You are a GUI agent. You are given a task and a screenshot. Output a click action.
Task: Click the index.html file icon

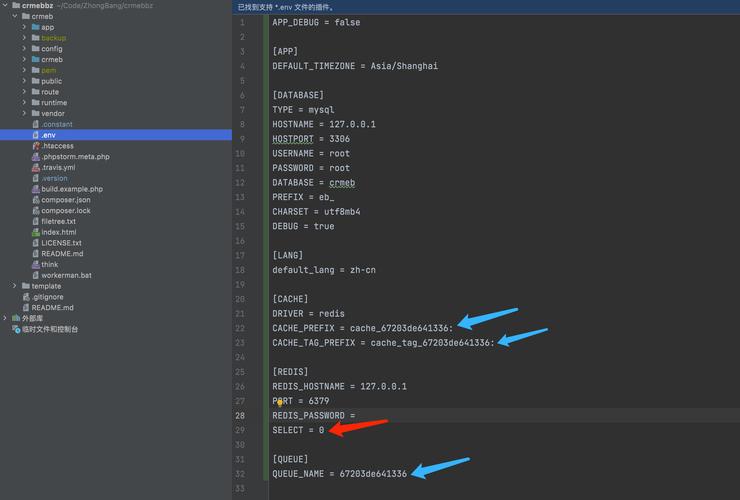pos(35,232)
